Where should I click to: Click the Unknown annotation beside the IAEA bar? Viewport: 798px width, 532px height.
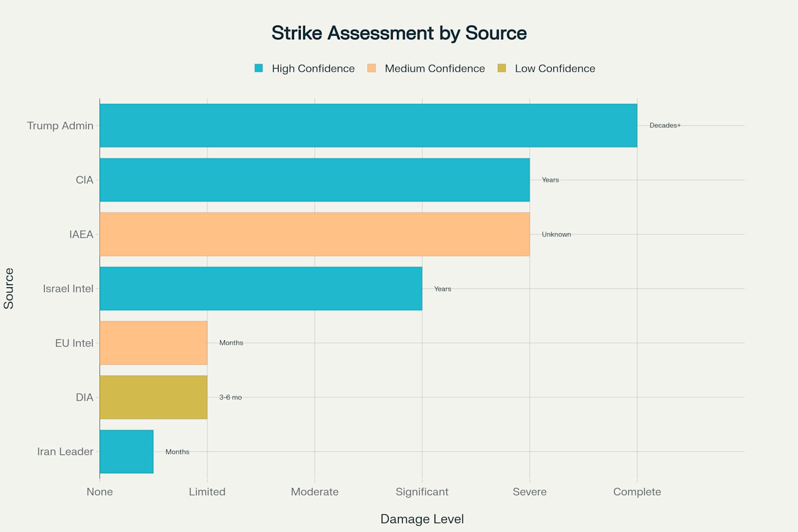coord(556,234)
